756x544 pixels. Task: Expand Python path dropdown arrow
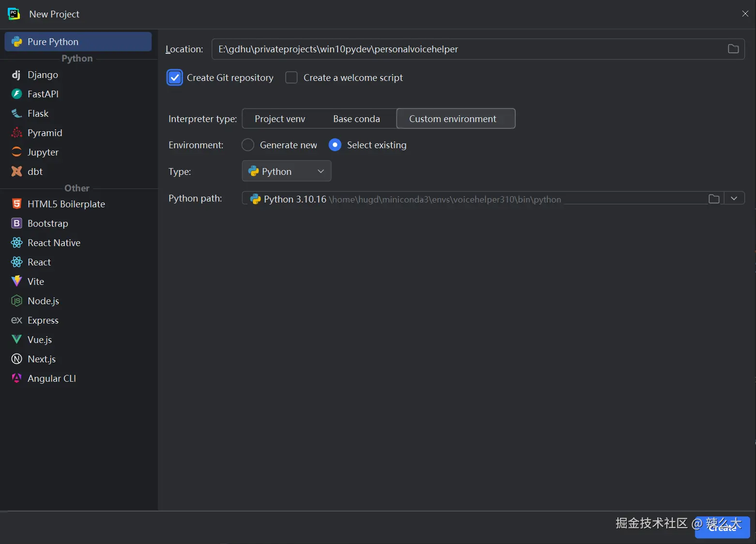tap(734, 198)
